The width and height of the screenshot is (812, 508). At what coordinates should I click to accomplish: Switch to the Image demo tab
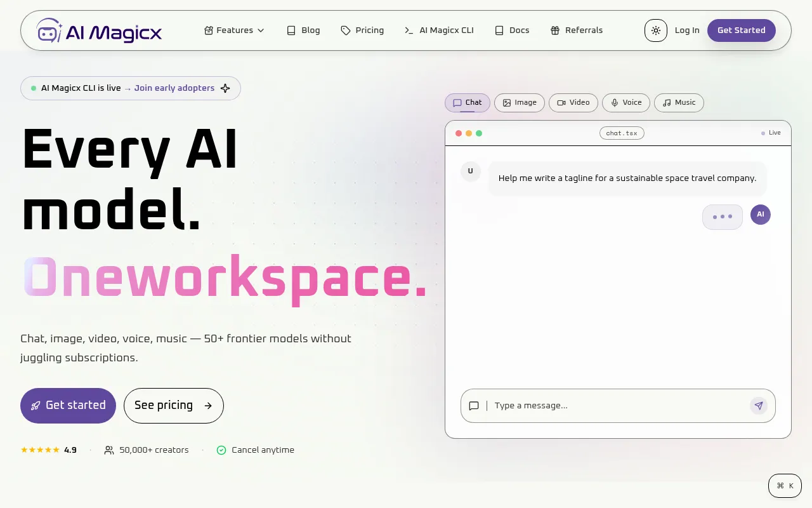coord(520,103)
